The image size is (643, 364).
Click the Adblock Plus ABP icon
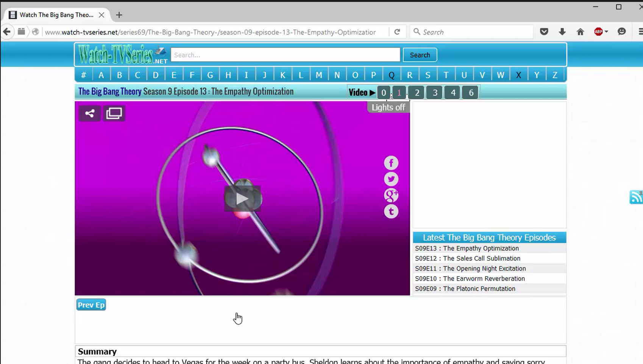(x=598, y=32)
